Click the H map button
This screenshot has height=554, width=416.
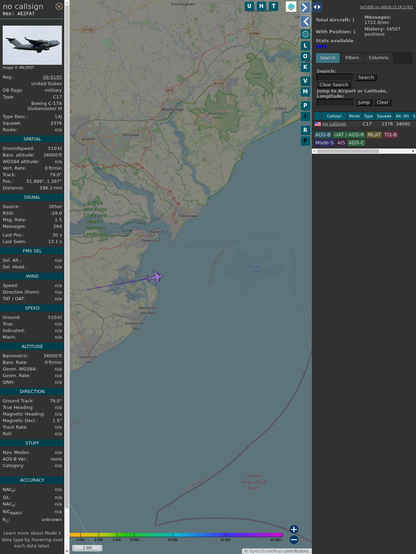coord(261,6)
